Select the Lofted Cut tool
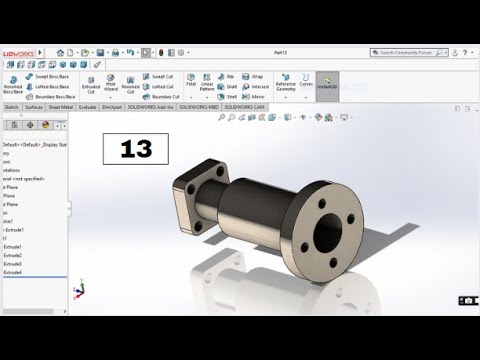480x360 pixels. (x=158, y=87)
